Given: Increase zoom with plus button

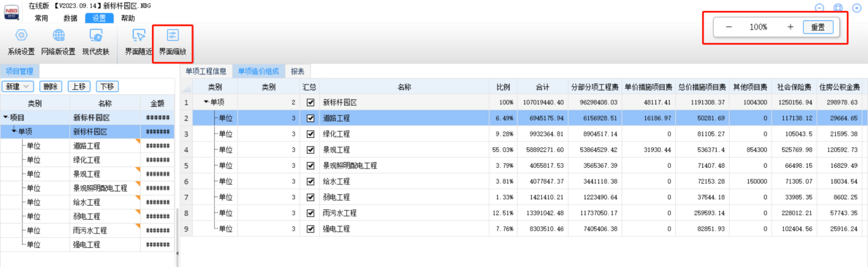Looking at the screenshot, I should (790, 27).
